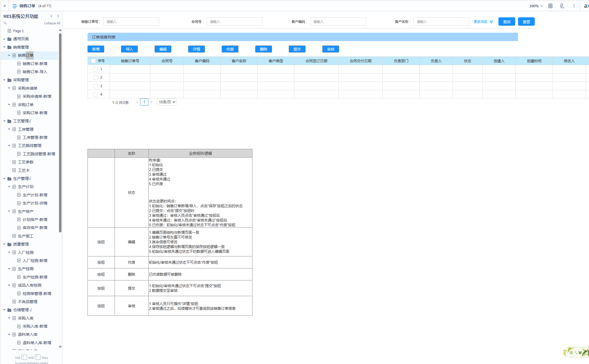
Task: Click the 工艺卡 page icon
Action: [14, 170]
